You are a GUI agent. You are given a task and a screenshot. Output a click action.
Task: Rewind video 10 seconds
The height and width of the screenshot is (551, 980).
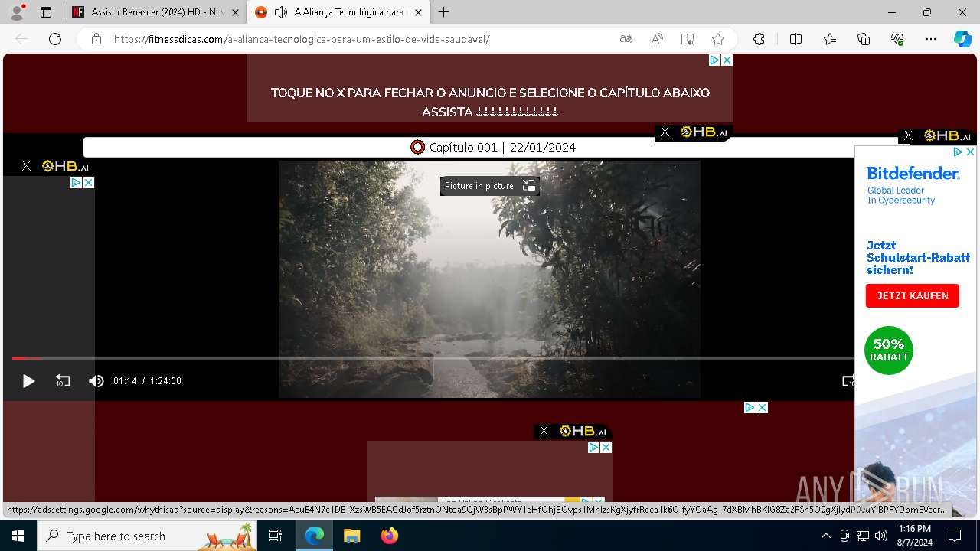63,381
